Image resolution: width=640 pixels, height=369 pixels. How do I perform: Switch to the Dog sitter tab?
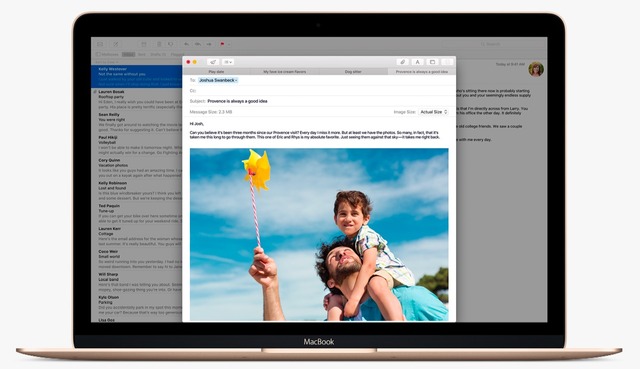(x=353, y=71)
